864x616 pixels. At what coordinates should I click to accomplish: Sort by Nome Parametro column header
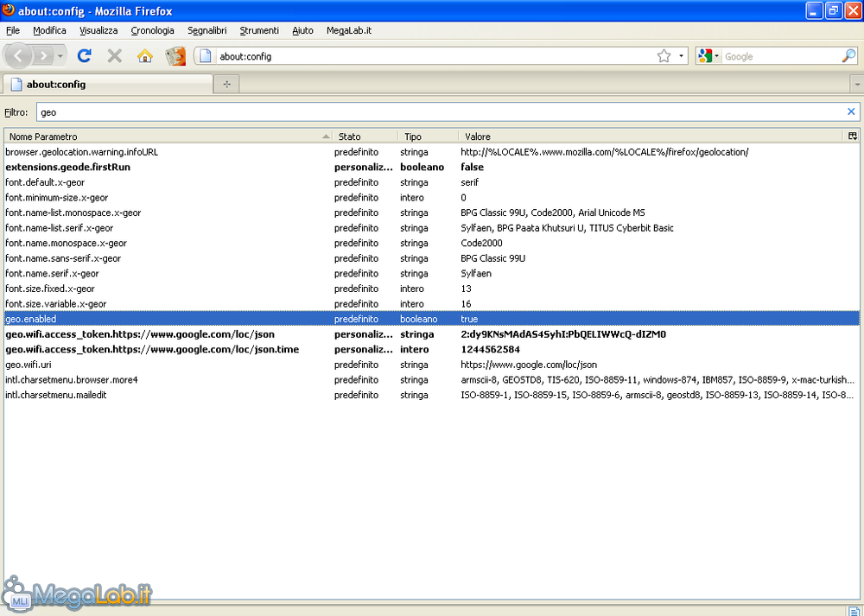coord(168,137)
